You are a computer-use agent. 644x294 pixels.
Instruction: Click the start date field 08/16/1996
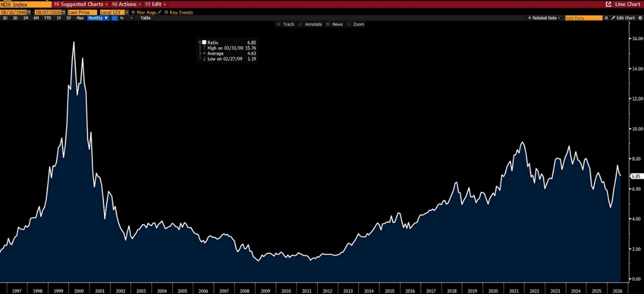pyautogui.click(x=13, y=12)
